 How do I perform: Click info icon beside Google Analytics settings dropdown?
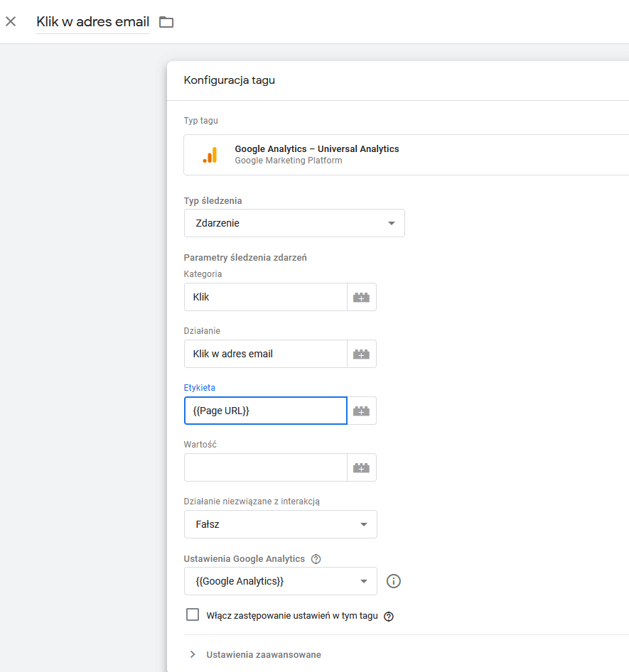point(394,581)
